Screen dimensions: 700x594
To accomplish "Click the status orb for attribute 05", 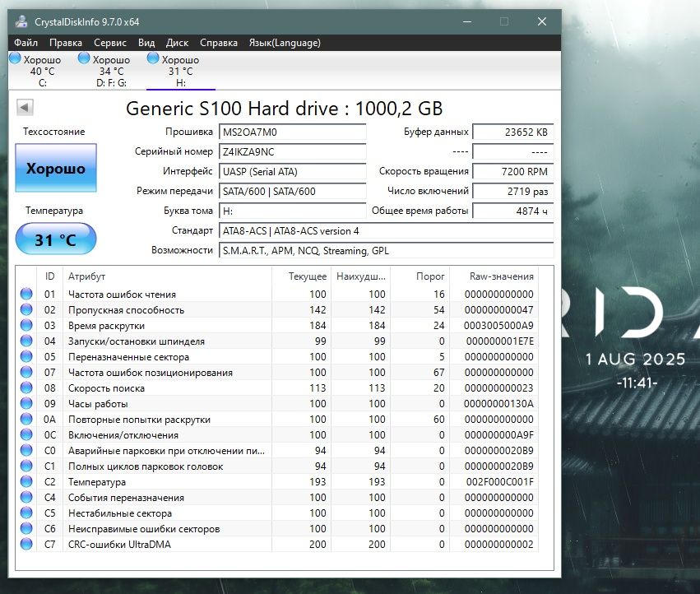I will point(26,356).
